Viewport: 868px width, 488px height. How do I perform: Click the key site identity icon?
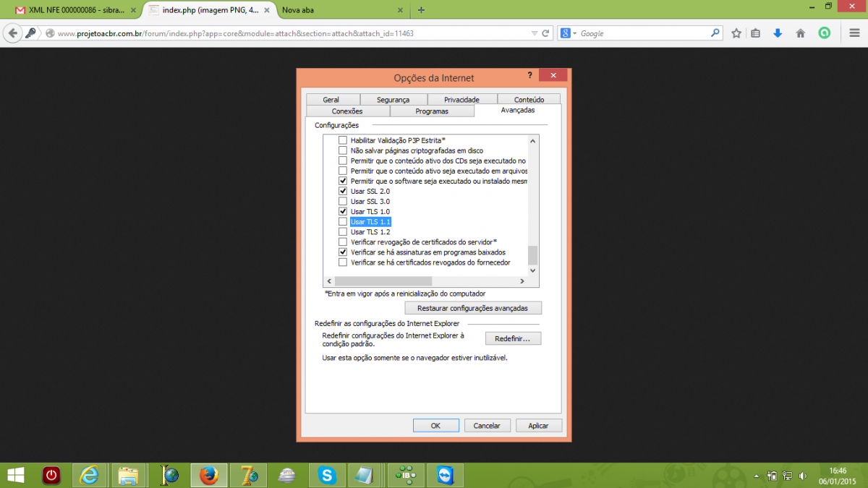click(32, 33)
